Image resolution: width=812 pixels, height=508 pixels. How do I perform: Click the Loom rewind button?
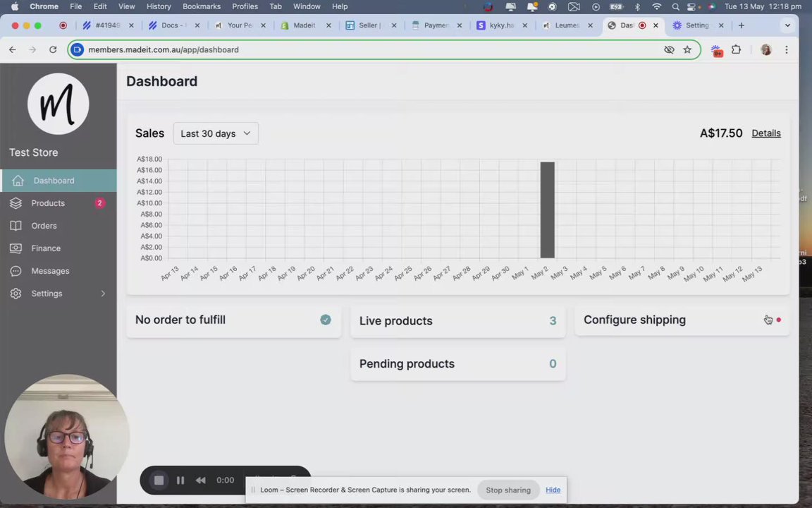[200, 480]
